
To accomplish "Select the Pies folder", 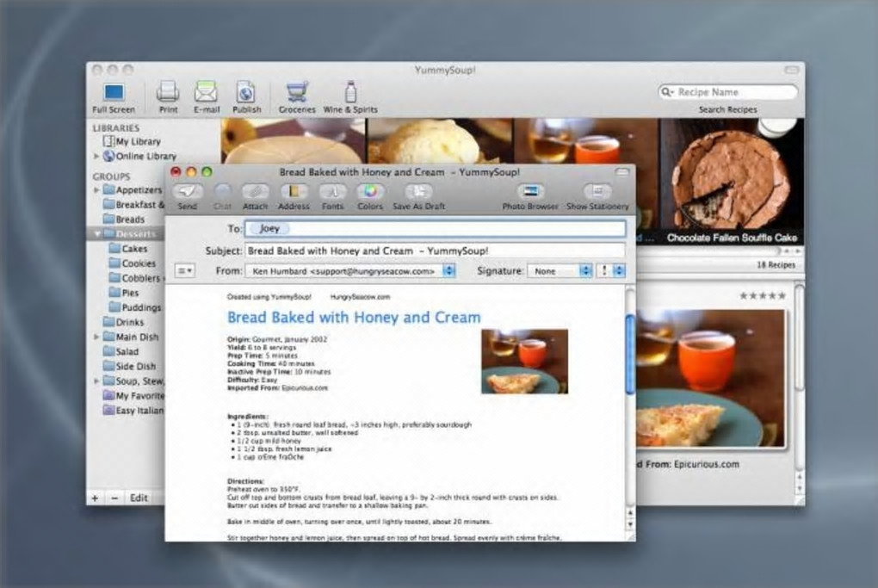I will [124, 293].
